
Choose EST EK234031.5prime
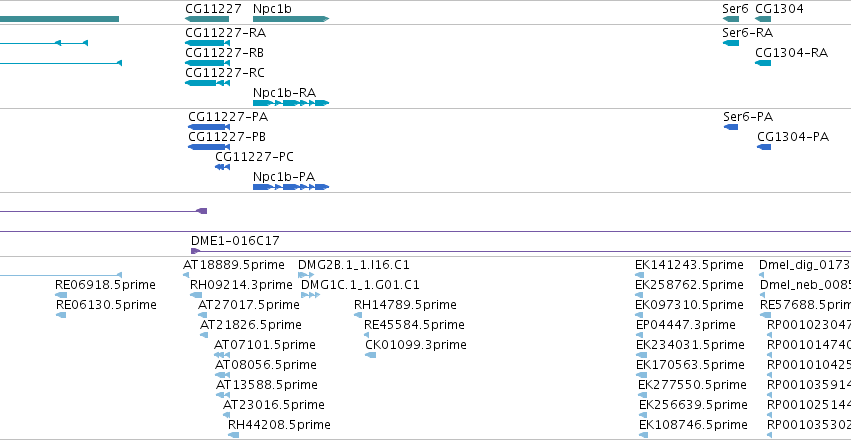click(x=641, y=355)
